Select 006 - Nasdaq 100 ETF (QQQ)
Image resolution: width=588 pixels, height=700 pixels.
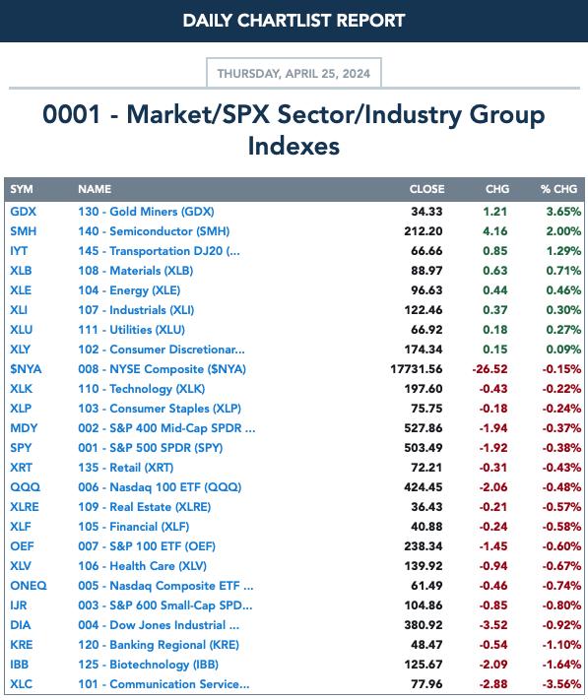pos(160,487)
